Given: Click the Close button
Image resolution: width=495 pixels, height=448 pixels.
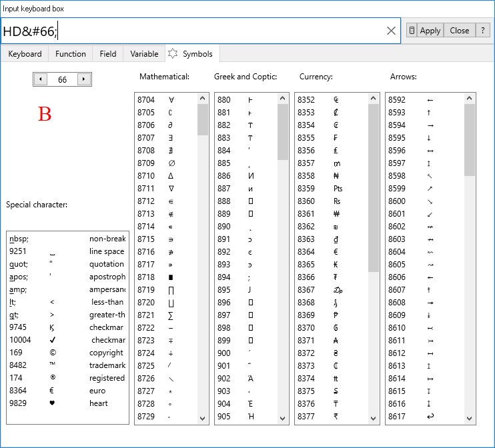Looking at the screenshot, I should [x=460, y=31].
